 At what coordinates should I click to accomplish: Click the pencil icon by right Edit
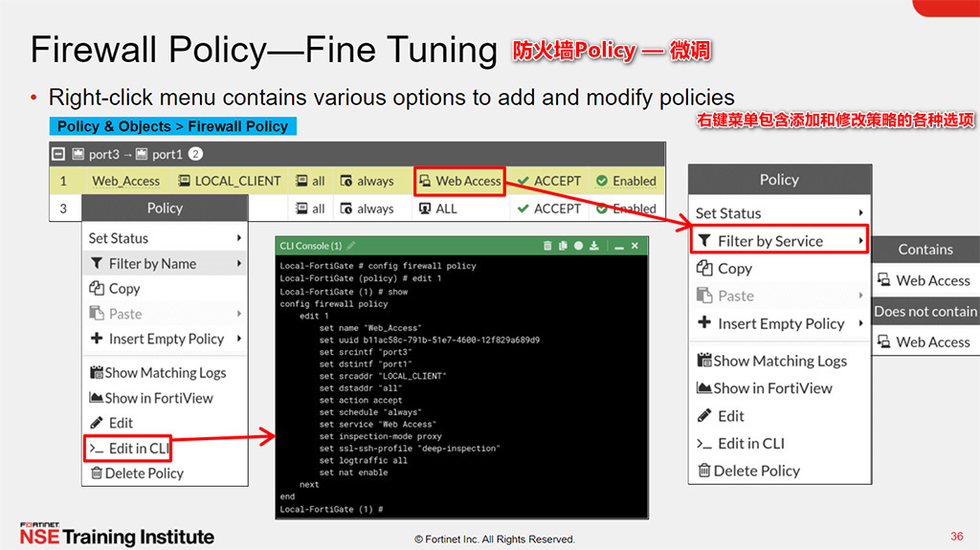(704, 415)
